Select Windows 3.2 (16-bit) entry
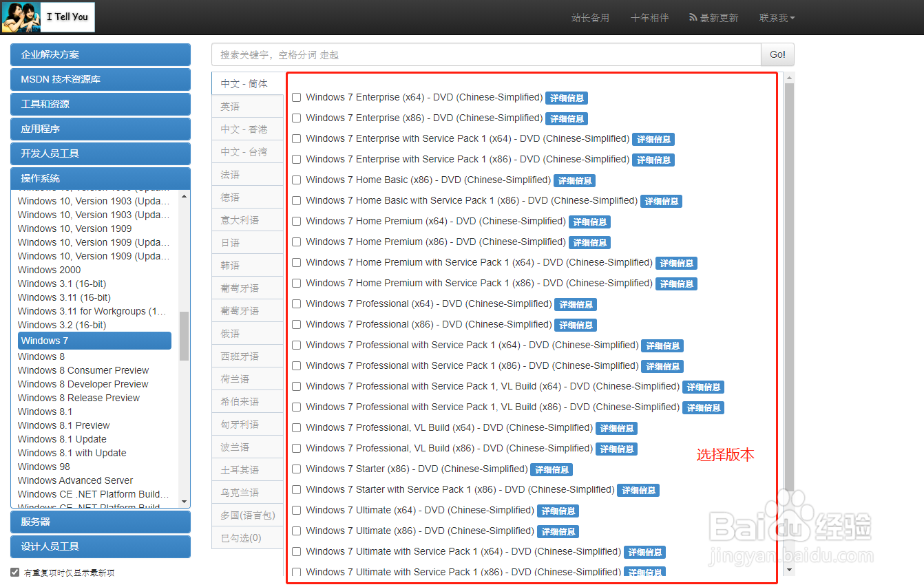Image resolution: width=924 pixels, height=587 pixels. (x=62, y=325)
